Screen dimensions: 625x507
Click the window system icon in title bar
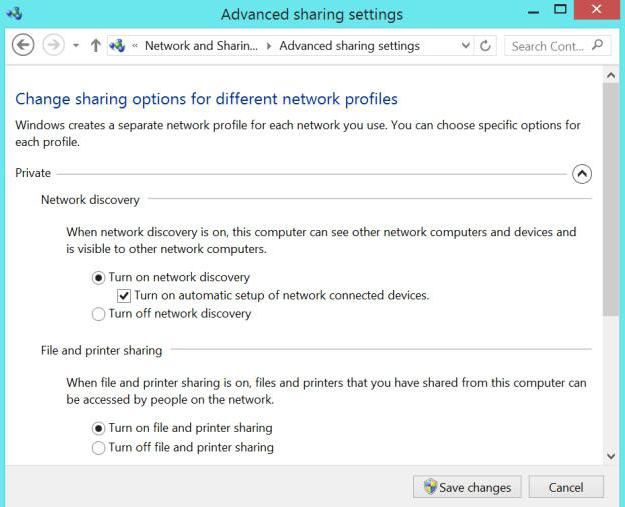pyautogui.click(x=14, y=14)
